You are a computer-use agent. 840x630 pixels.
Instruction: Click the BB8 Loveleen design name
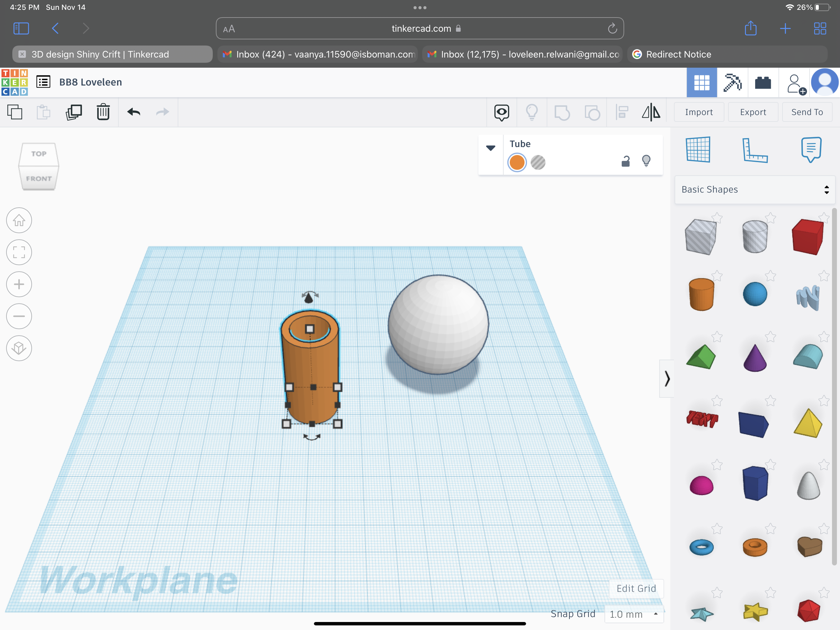click(x=90, y=82)
